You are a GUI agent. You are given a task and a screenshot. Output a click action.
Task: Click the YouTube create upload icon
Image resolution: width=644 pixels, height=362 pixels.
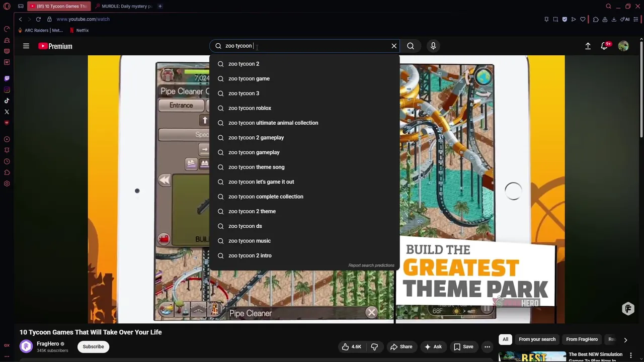pyautogui.click(x=588, y=46)
